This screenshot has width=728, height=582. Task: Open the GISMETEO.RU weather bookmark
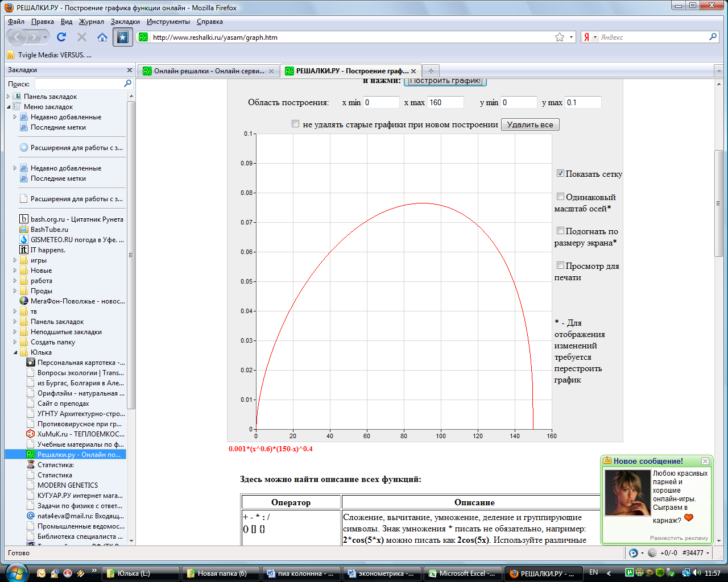tap(71, 239)
